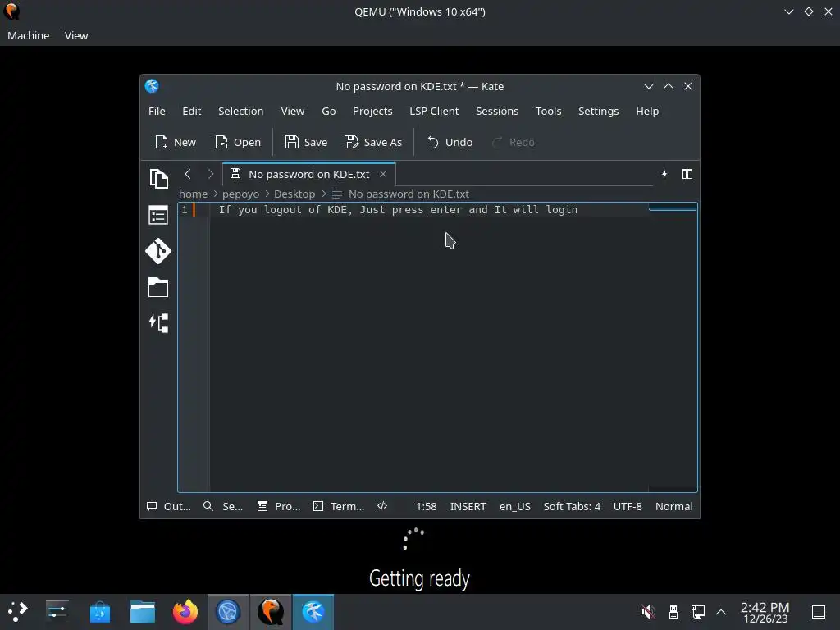Launch Firefox from the taskbar
Screen dimensions: 840x630
(185, 611)
